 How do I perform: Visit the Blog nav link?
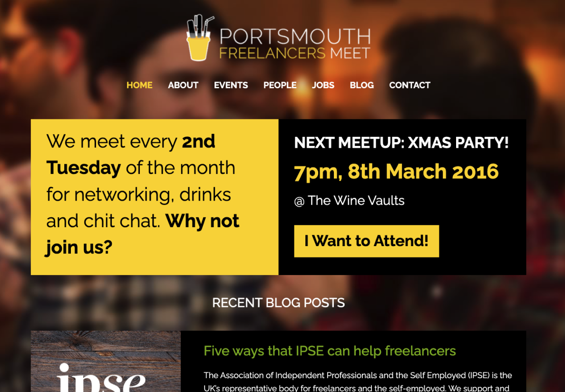(361, 85)
